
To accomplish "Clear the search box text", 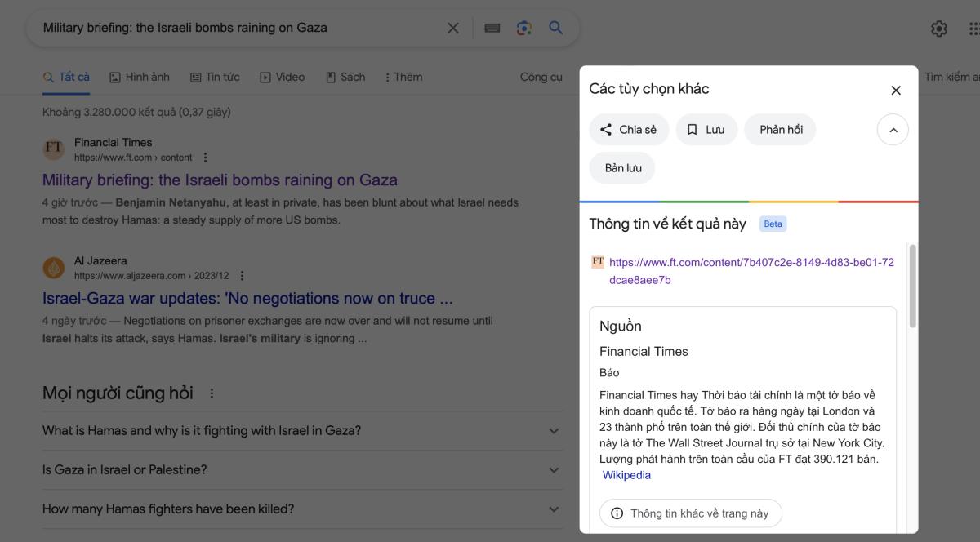I will (452, 28).
